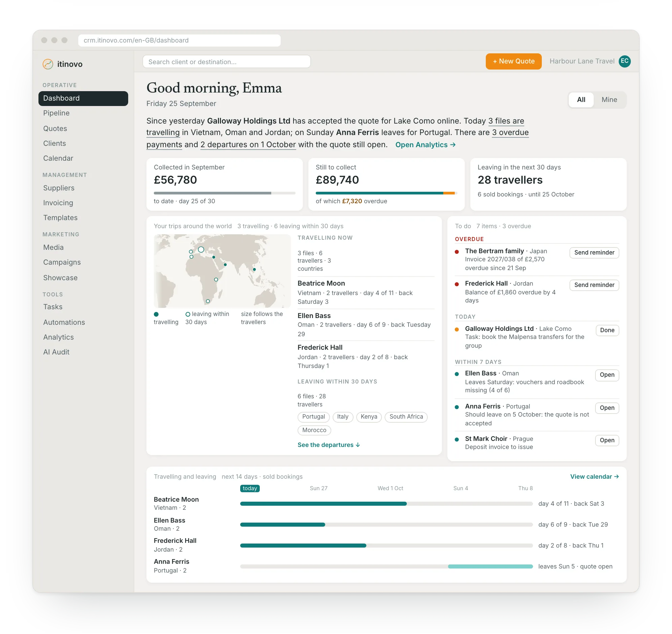Screen dimensions: 672x634
Task: Click the See the departures link
Action: [329, 445]
